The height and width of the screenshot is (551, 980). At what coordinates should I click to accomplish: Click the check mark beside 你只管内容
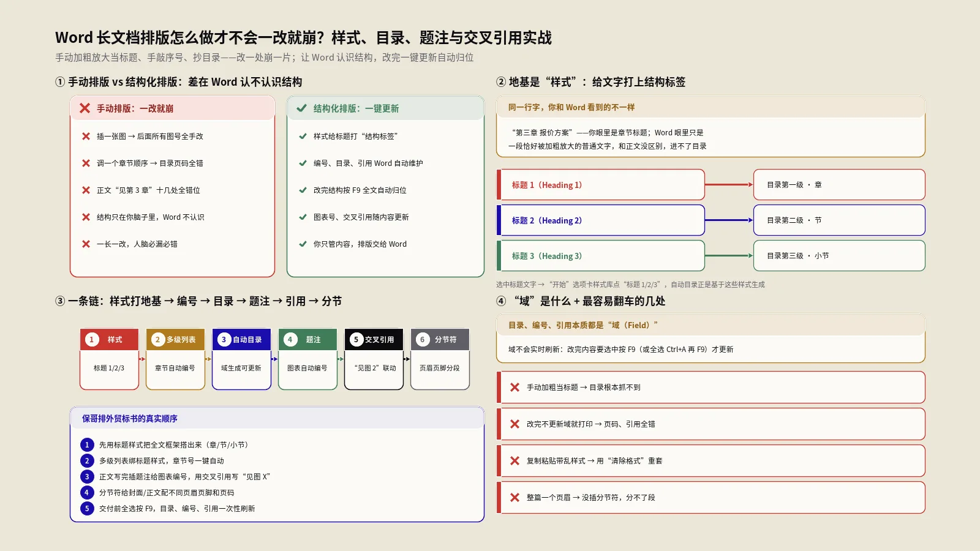point(303,244)
